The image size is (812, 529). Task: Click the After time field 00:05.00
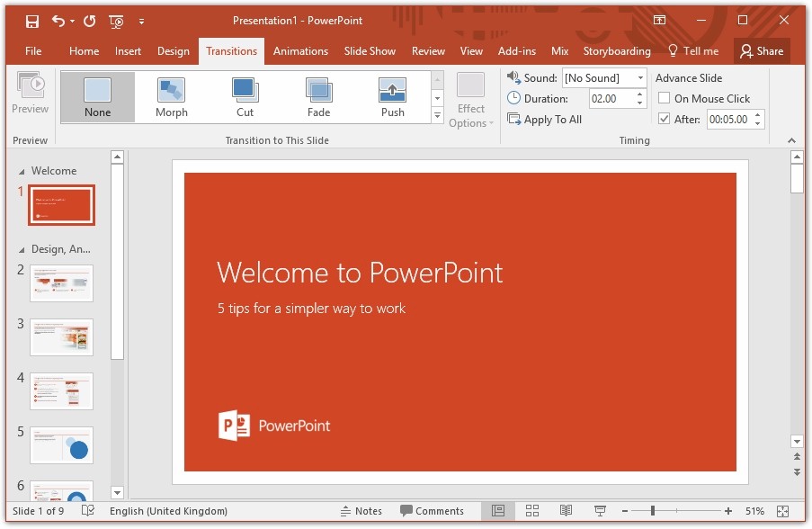729,119
